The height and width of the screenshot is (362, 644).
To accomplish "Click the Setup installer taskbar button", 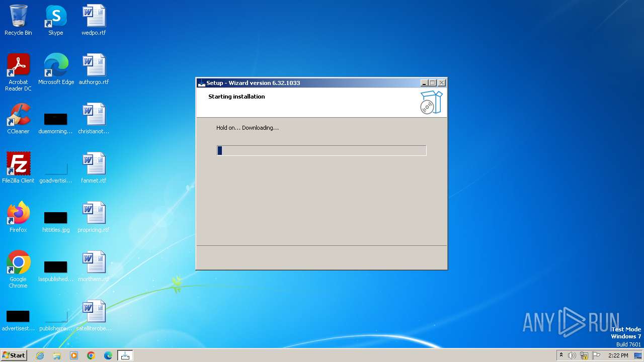I will click(125, 355).
